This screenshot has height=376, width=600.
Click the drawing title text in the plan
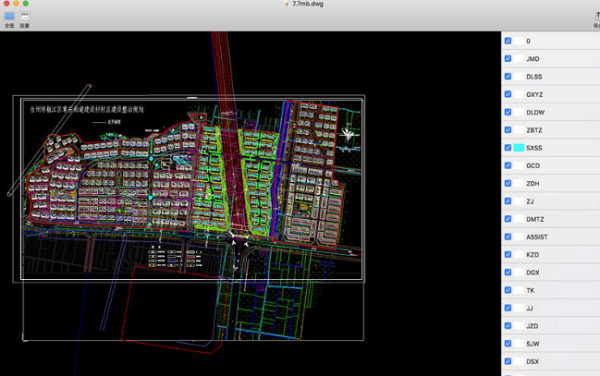click(87, 109)
